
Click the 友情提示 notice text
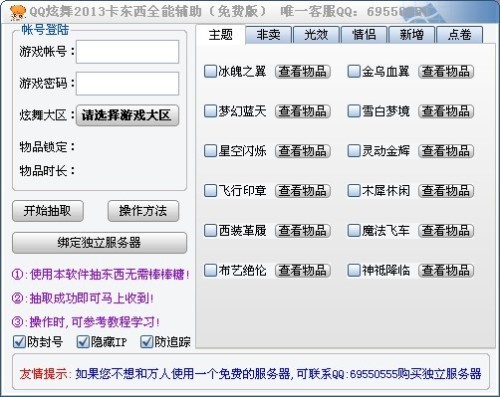250,374
